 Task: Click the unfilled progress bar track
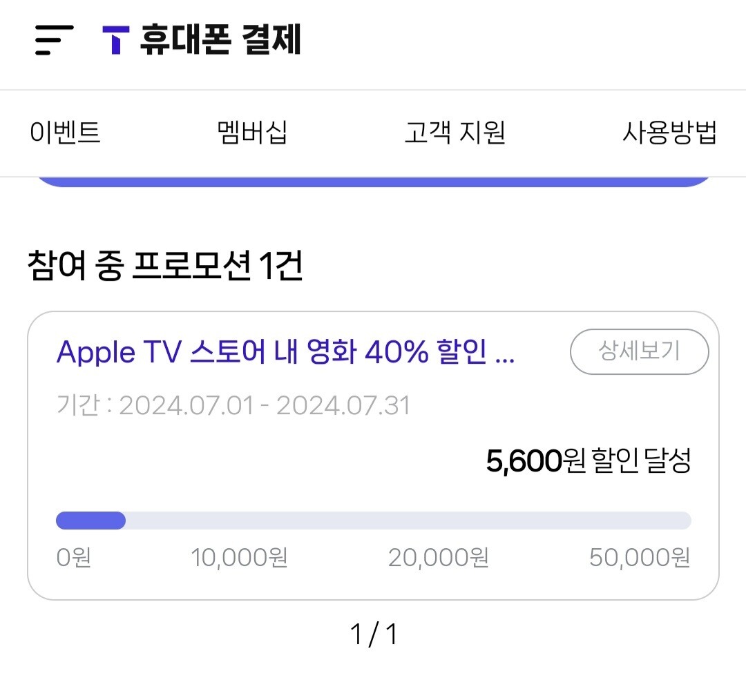pos(408,521)
